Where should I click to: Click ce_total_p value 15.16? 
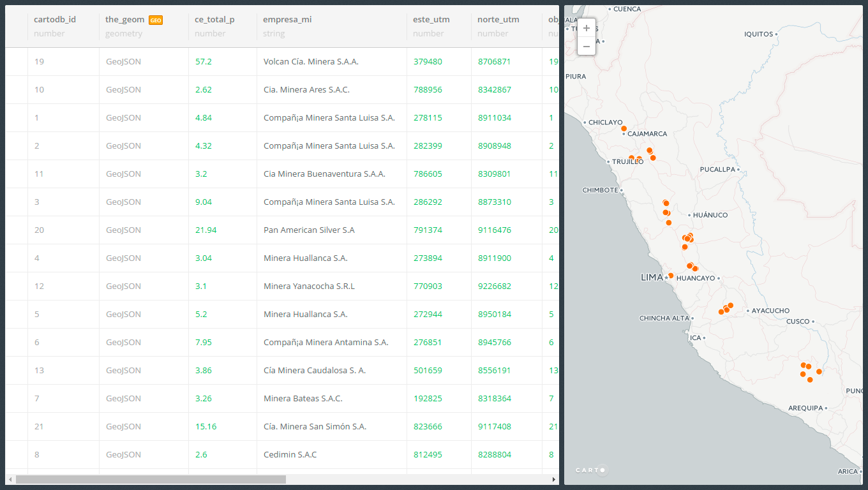[x=206, y=427]
